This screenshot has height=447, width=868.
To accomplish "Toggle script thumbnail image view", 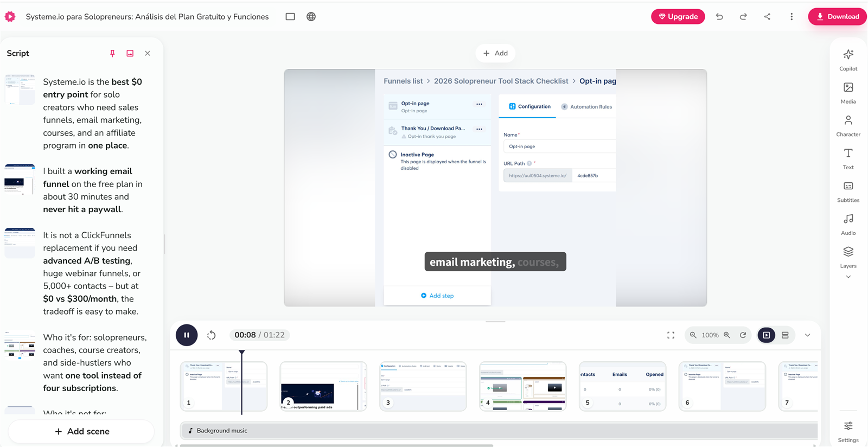I will (130, 53).
